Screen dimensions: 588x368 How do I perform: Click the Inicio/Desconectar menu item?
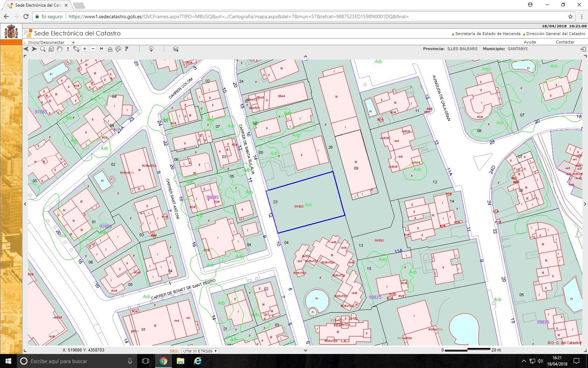point(46,42)
